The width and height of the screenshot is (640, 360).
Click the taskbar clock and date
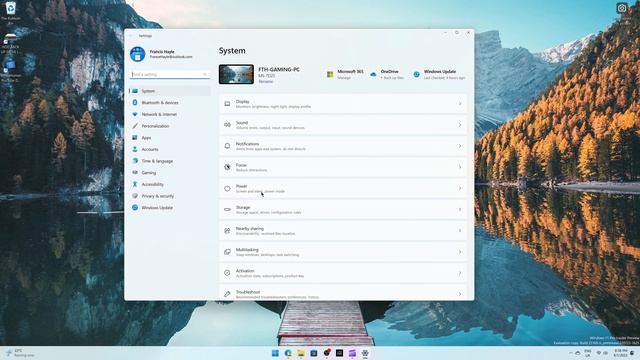[620, 353]
